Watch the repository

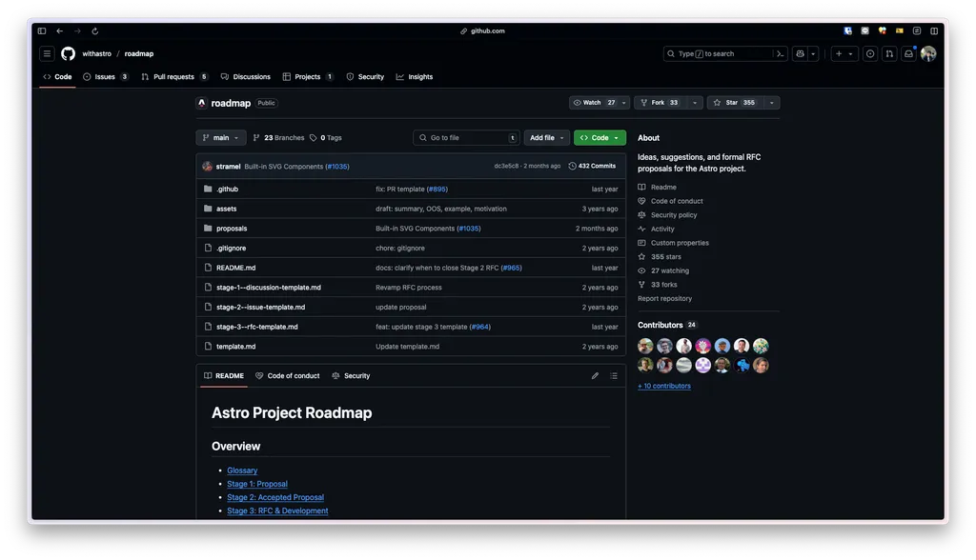[594, 103]
